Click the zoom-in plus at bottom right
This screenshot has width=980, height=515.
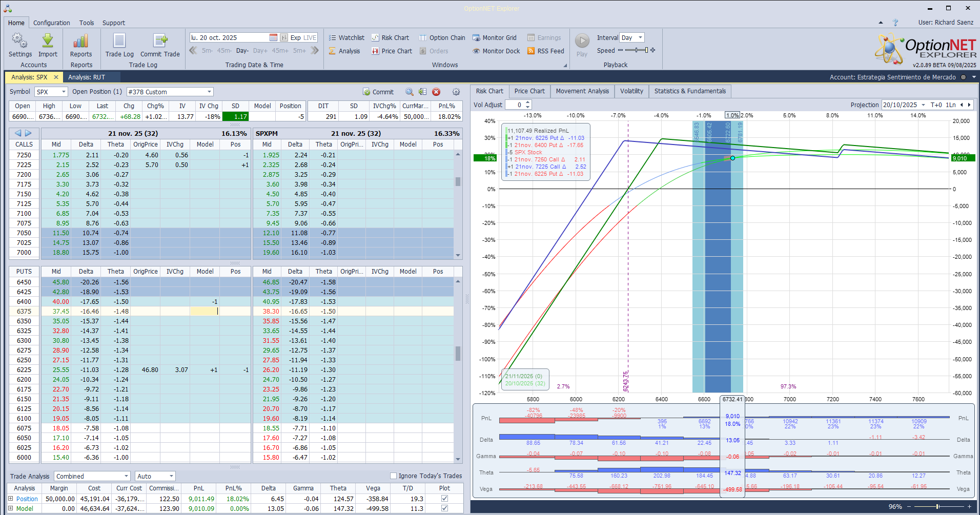pyautogui.click(x=969, y=506)
